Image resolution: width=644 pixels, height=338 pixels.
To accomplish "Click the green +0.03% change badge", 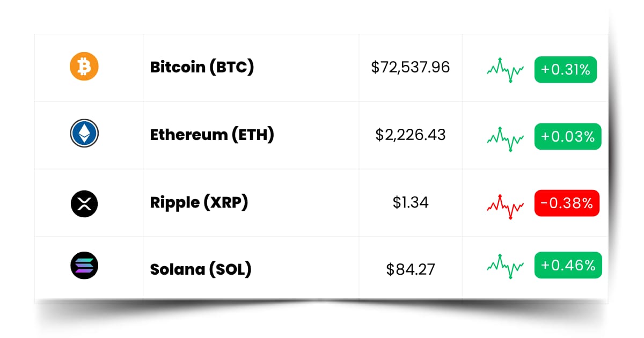I will pos(568,136).
